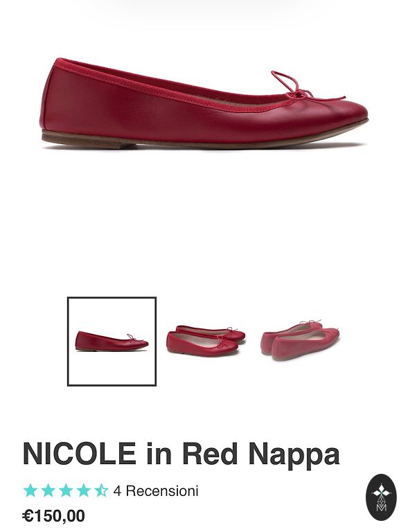Screen dimensions: 408x532
Task: Click the €150,00 price text
Action: point(53,516)
